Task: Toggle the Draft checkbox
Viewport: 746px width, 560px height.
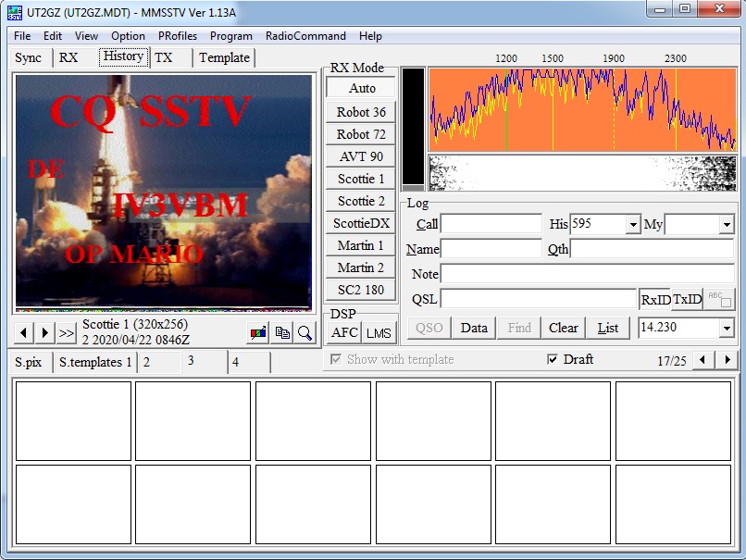Action: coord(553,360)
